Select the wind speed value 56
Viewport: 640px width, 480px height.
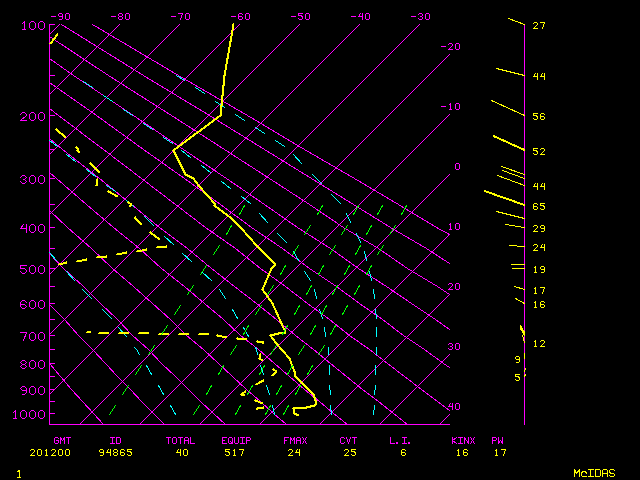538,117
